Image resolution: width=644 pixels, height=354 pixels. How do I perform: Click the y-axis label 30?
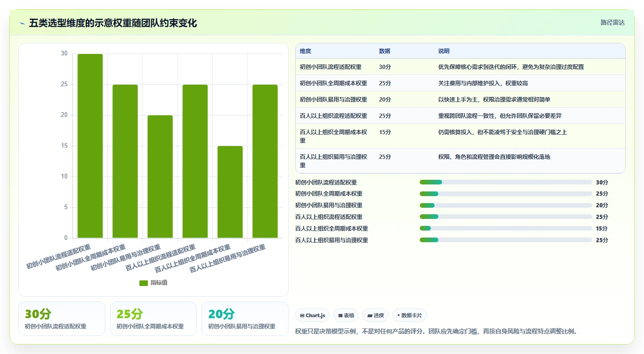click(x=64, y=54)
